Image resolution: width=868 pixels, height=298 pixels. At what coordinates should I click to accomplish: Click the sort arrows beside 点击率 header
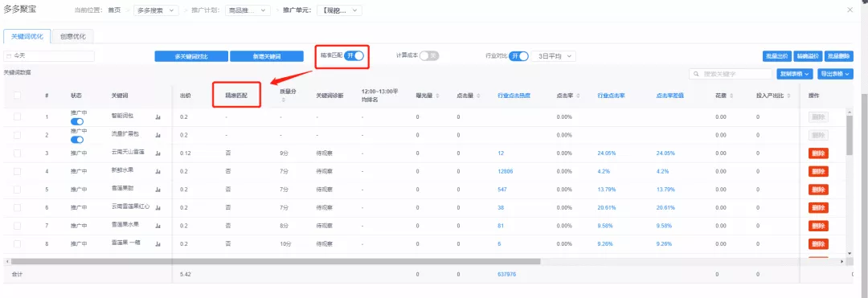[579, 96]
